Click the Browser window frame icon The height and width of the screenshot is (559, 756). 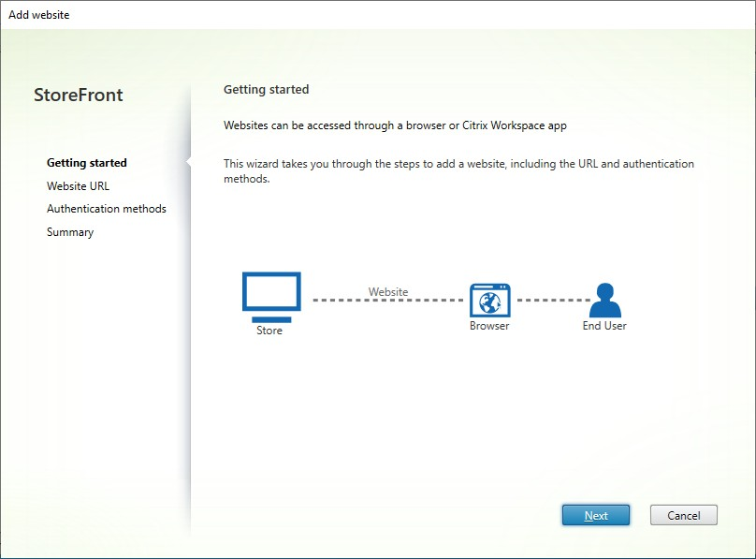[x=489, y=298]
